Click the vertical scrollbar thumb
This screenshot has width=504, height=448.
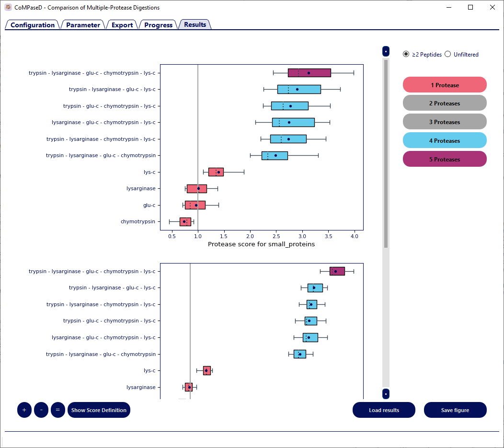coord(386,153)
